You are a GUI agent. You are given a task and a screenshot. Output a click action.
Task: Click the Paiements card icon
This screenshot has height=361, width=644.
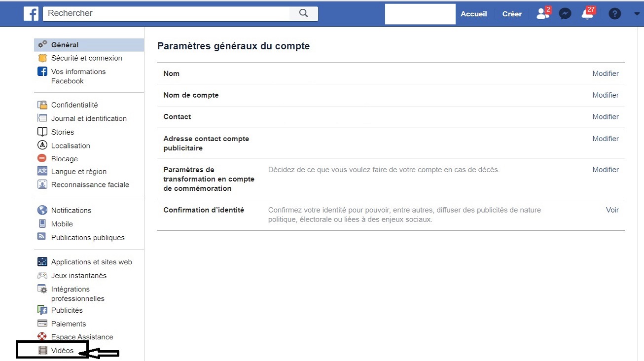click(42, 324)
